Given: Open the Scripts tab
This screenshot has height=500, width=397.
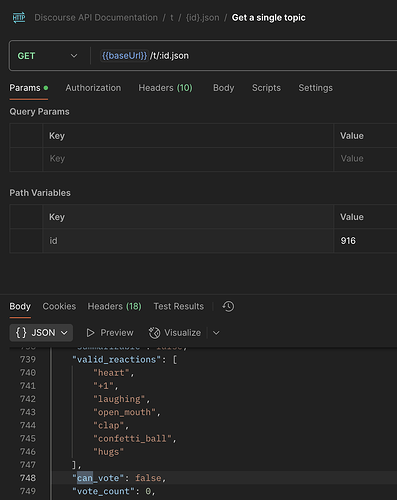Looking at the screenshot, I should pyautogui.click(x=266, y=88).
